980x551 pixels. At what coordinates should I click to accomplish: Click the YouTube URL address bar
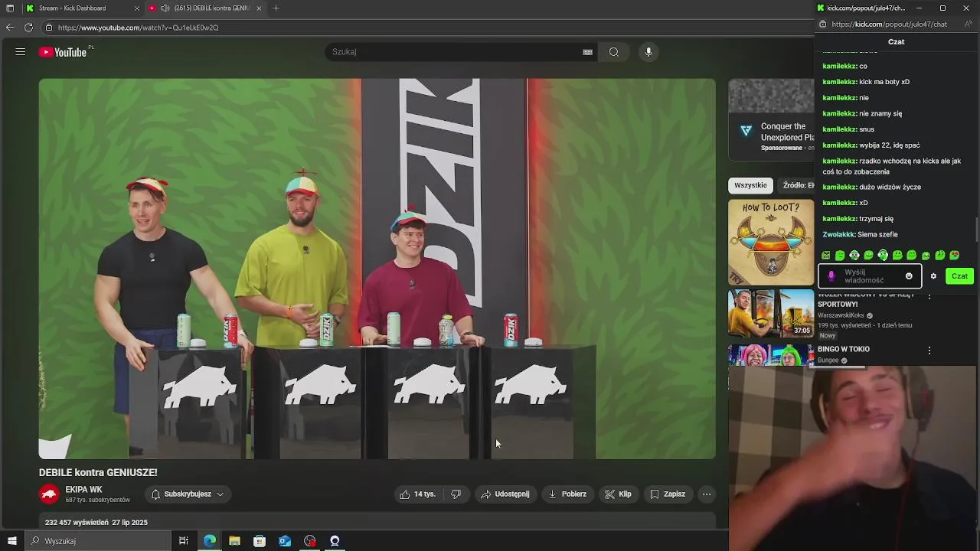point(429,28)
